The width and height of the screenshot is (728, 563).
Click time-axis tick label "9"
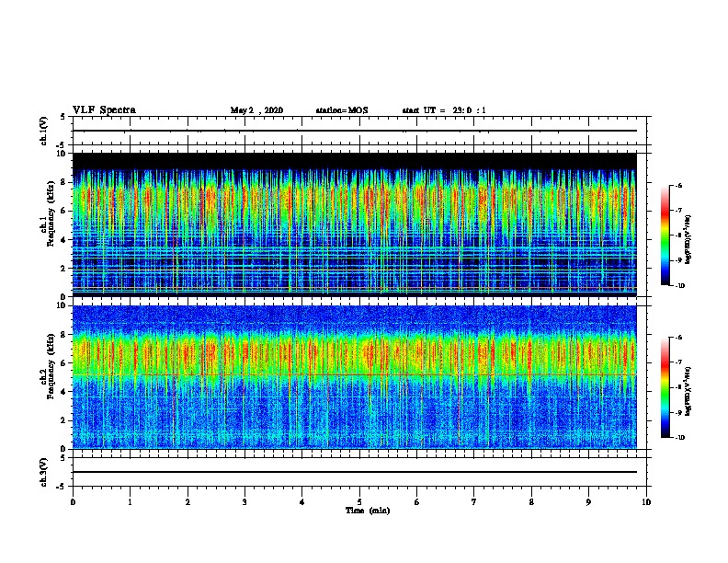[x=588, y=501]
